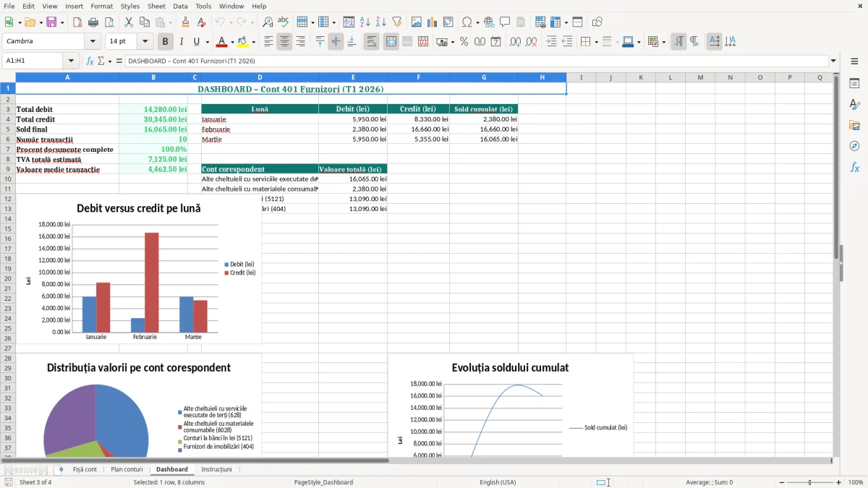This screenshot has height=488, width=868.
Task: Toggle Underline formatting
Action: click(x=197, y=42)
